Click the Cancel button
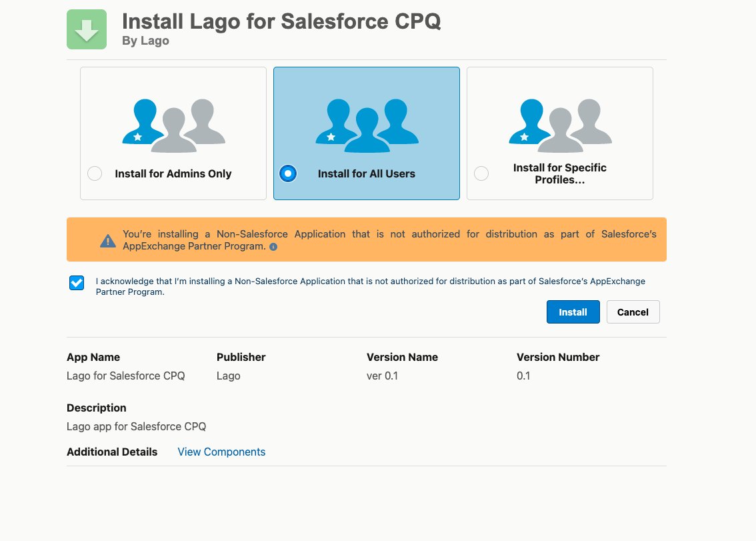Screen dimensions: 756x541 633,312
